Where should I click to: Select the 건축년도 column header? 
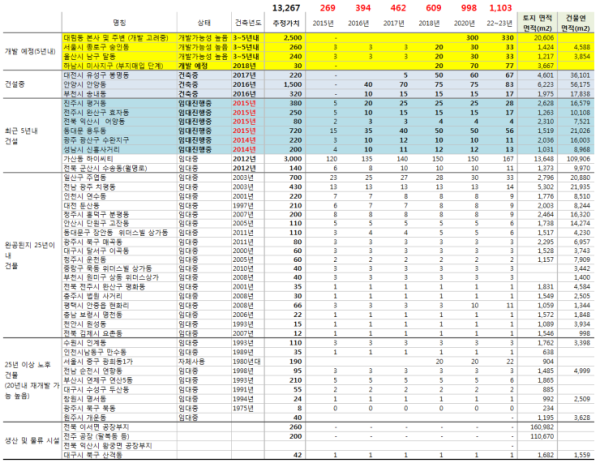tap(248, 23)
